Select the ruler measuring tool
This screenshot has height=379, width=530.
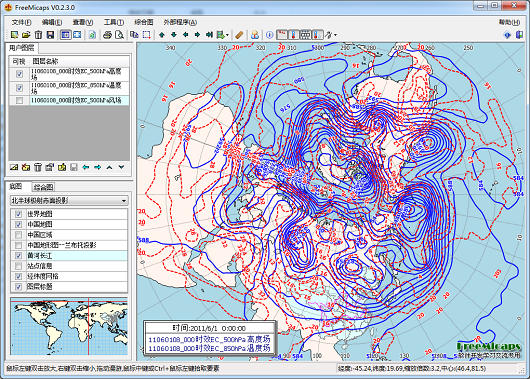click(239, 35)
